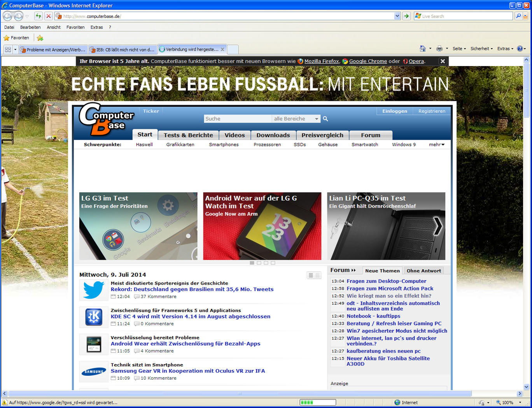Open the Extras command bar dropdown
The image size is (532, 408).
[505, 49]
